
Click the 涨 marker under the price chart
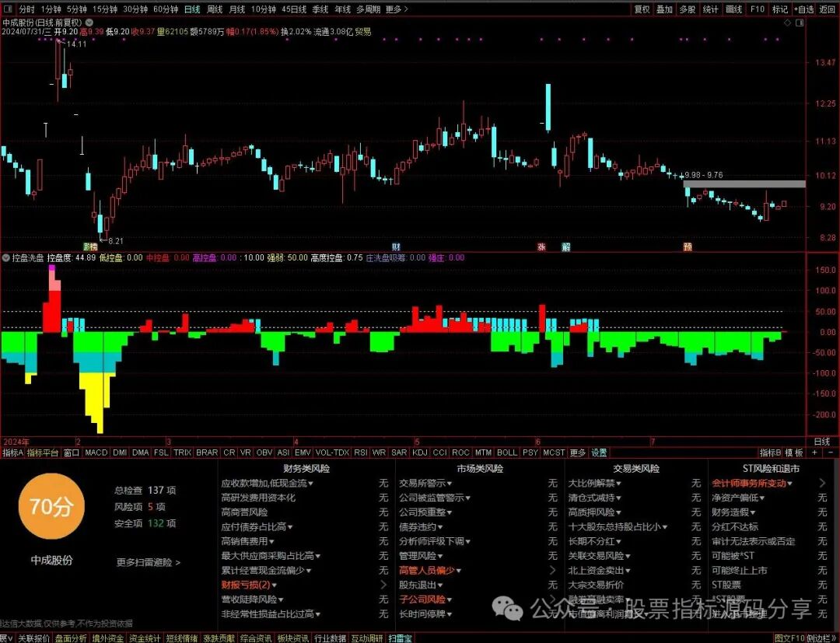pyautogui.click(x=541, y=246)
